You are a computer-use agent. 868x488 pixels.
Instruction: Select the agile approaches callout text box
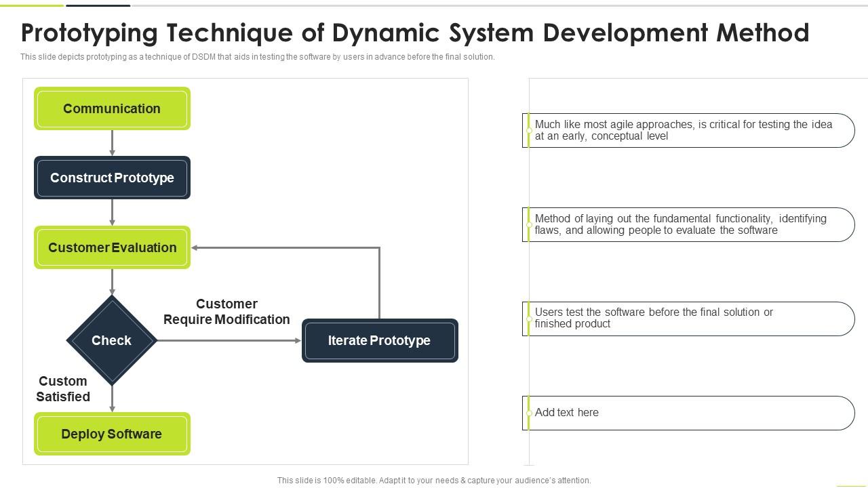click(689, 130)
